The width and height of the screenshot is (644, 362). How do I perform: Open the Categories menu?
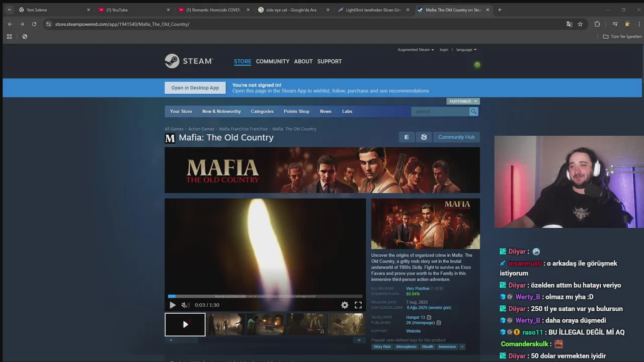[262, 112]
